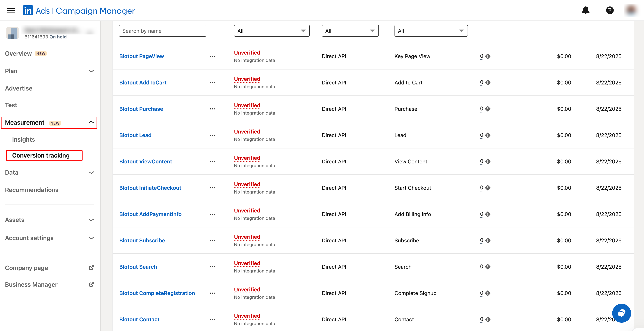Collapse the Measurement section
The height and width of the screenshot is (331, 644).
(91, 123)
